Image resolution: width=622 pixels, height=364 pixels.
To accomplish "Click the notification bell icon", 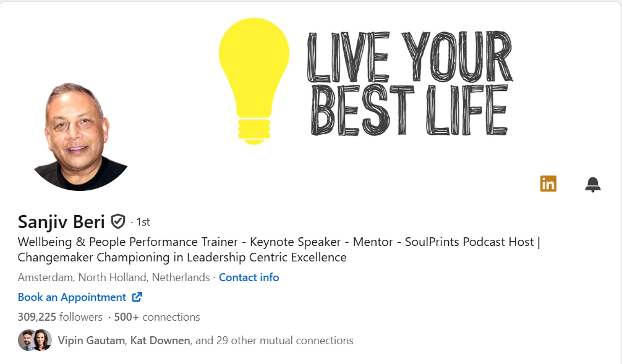I will (x=592, y=184).
